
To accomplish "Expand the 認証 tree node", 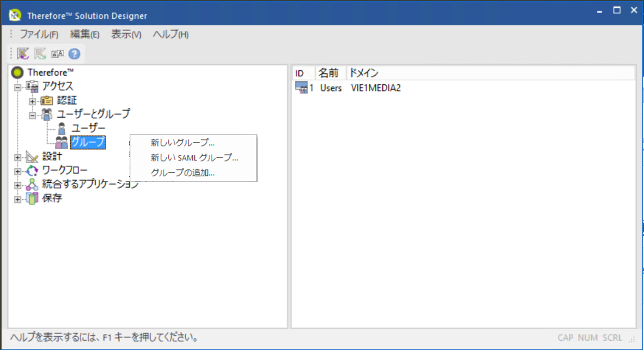I will (x=32, y=101).
